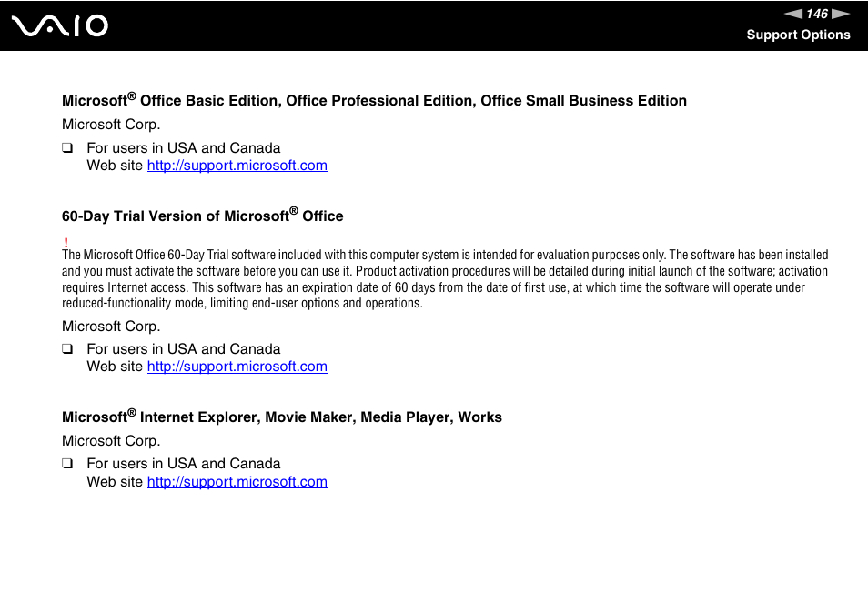Click checkbox bullet beside first USA and Canada
Screen dimensions: 868x613
(x=67, y=147)
